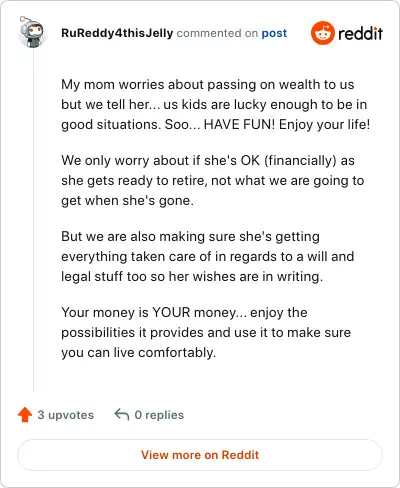Click the "HAVE FUN!" text in comment
Image resolution: width=400 pixels, height=488 pixels.
point(239,124)
